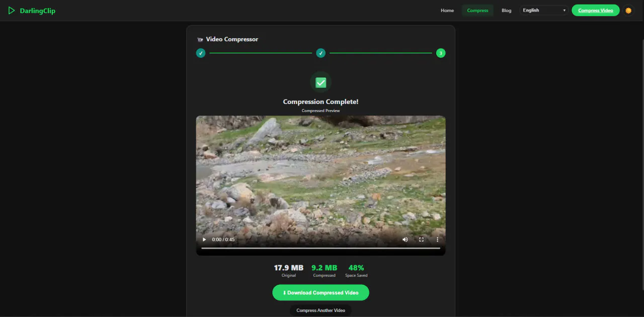Select the Compress nav item
The width and height of the screenshot is (644, 317).
(x=477, y=11)
